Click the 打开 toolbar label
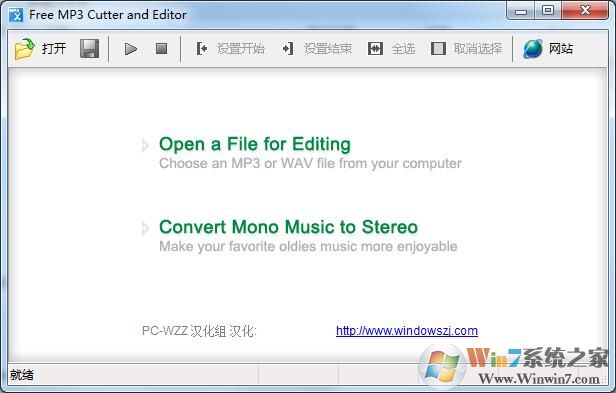The height and width of the screenshot is (393, 616). (x=54, y=49)
